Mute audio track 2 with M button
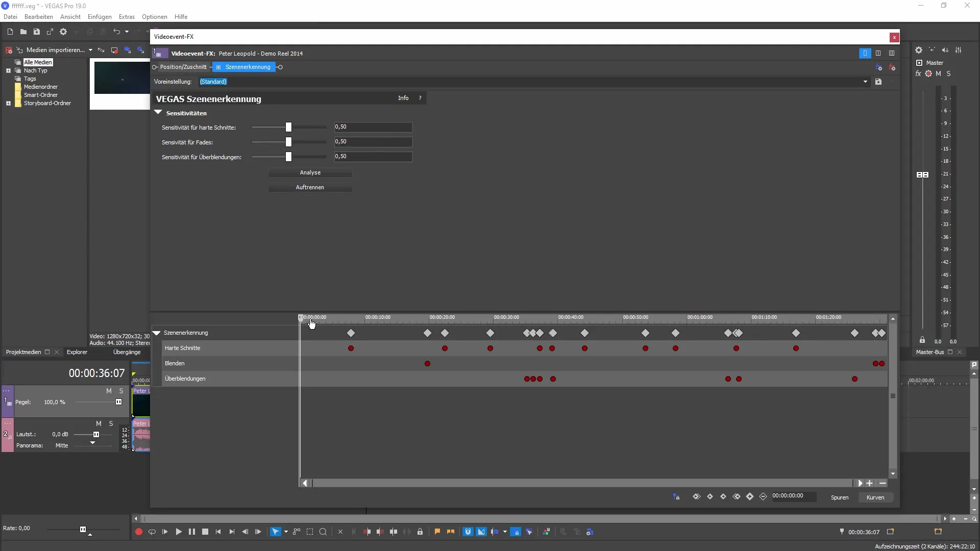980x551 pixels. pos(99,423)
